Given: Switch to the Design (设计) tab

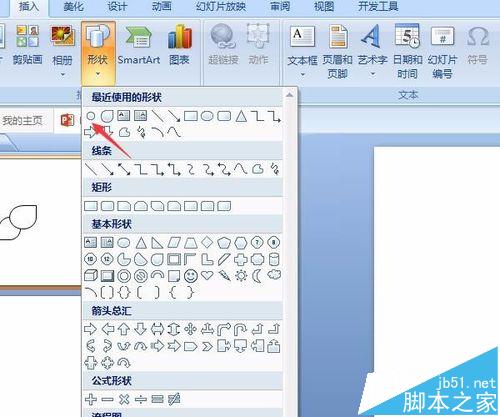Looking at the screenshot, I should click(x=117, y=7).
